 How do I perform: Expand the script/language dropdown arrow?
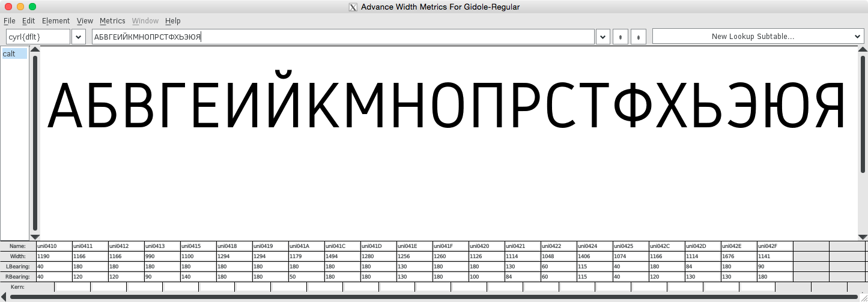79,37
